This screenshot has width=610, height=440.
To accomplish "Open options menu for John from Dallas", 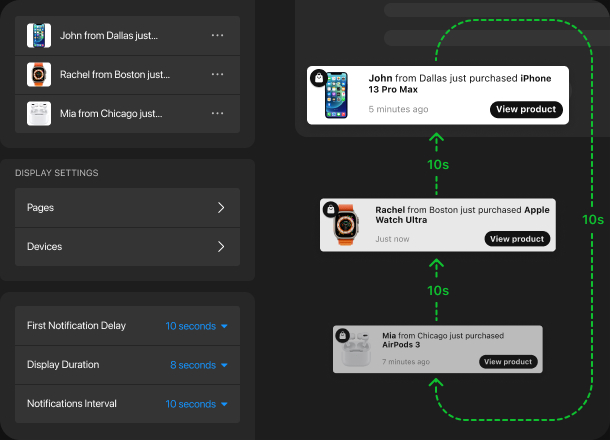I will point(217,35).
